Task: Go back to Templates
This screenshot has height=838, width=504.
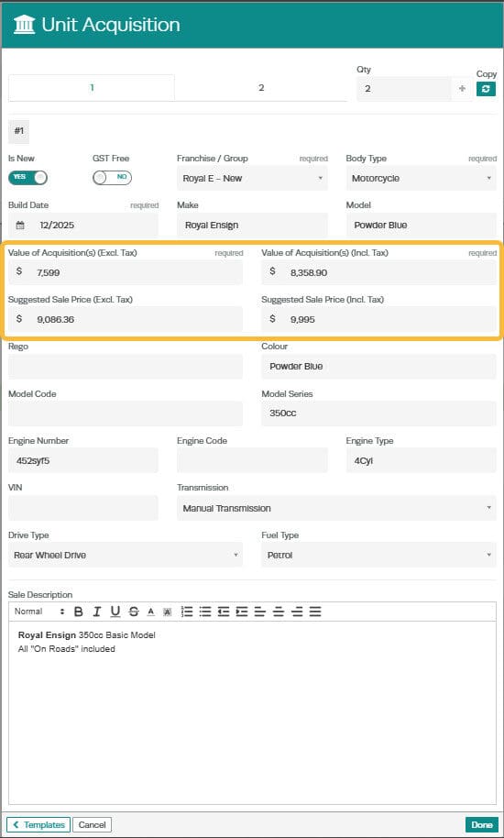Action: [38, 824]
